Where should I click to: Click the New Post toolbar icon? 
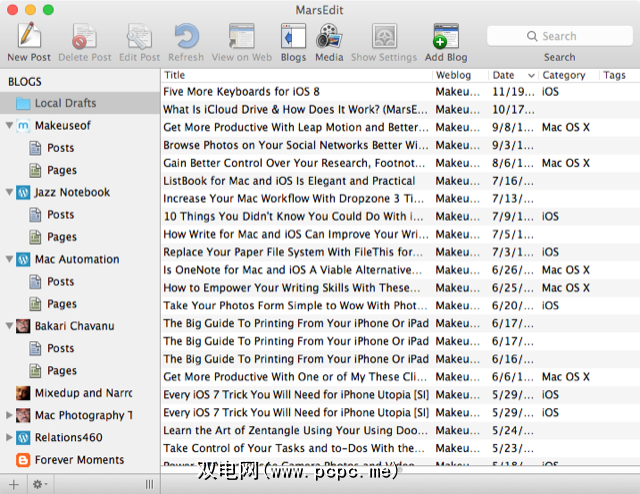28,38
